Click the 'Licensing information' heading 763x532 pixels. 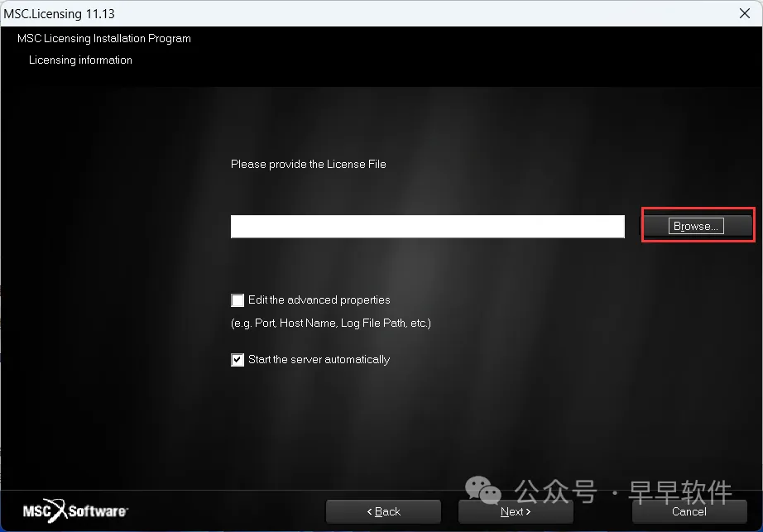pyautogui.click(x=80, y=60)
